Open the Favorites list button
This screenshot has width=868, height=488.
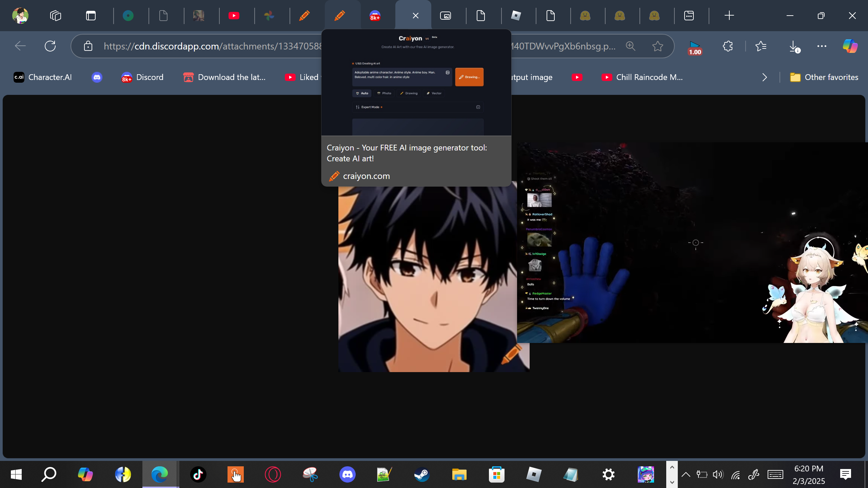(761, 46)
